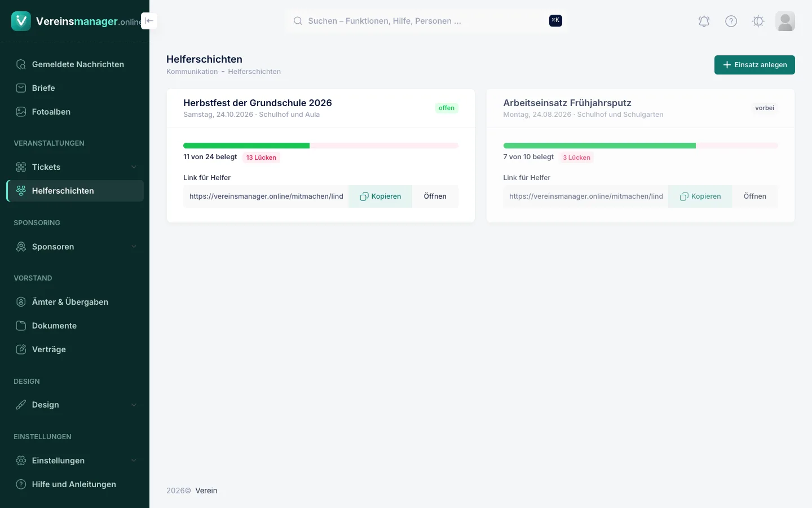Screen dimensions: 812x508
Task: Click the Einsatz anlegen button
Action: tap(754, 65)
